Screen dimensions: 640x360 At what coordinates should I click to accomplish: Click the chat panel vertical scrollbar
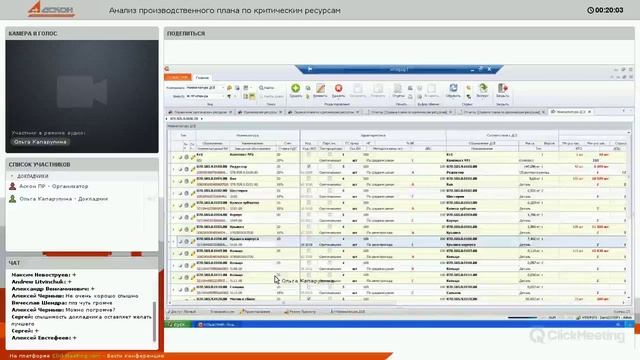pyautogui.click(x=154, y=321)
